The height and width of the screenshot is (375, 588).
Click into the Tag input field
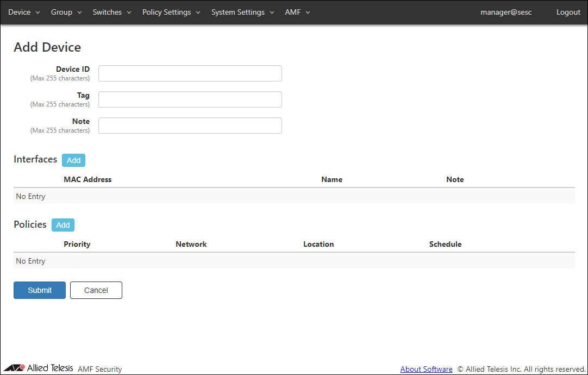tap(190, 99)
